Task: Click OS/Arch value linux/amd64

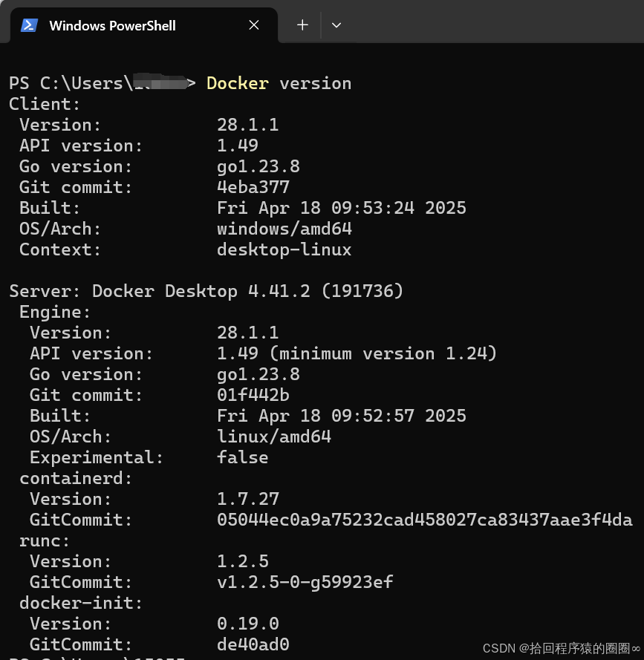Action: [x=274, y=437]
